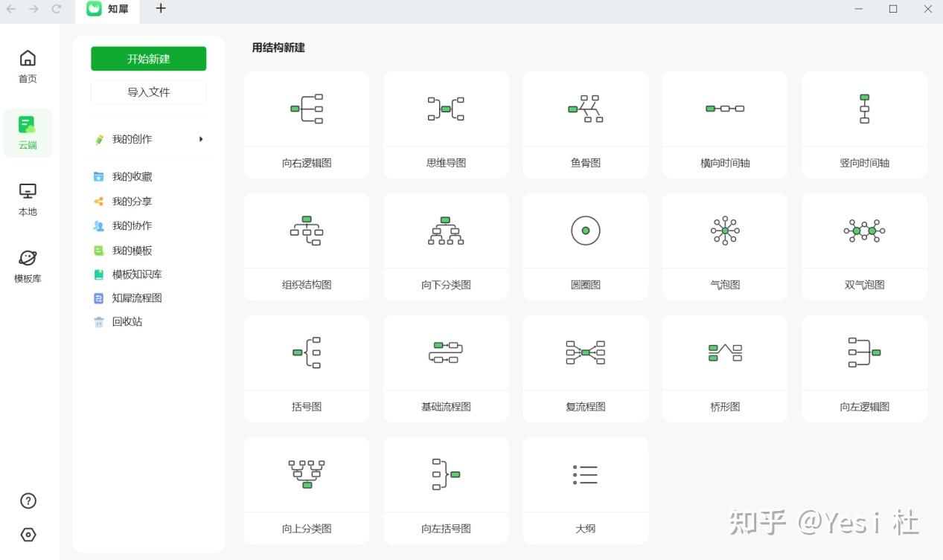Click the 圆圈图 circle icon
This screenshot has height=560, width=943.
[x=586, y=231]
